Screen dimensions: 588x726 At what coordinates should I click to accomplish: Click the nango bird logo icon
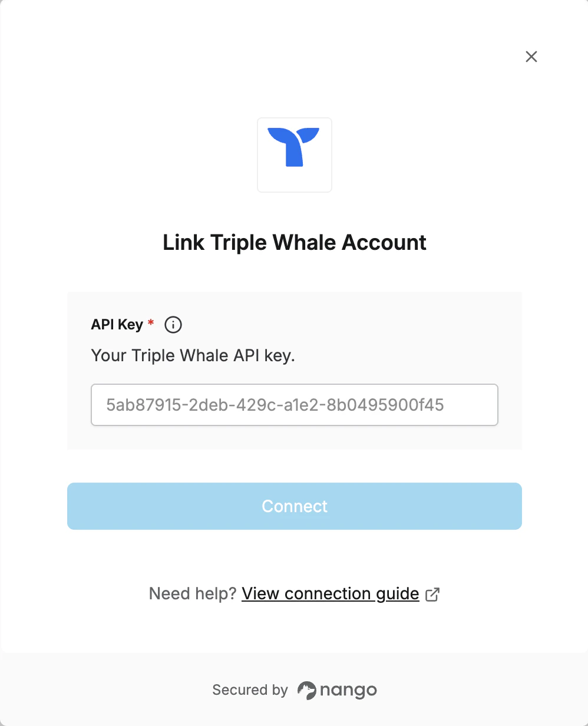306,690
